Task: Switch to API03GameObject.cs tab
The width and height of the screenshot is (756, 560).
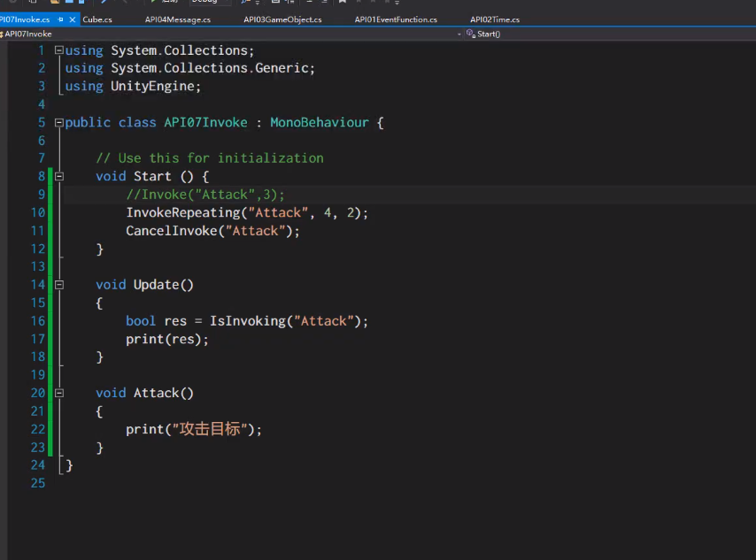Action: click(x=282, y=19)
